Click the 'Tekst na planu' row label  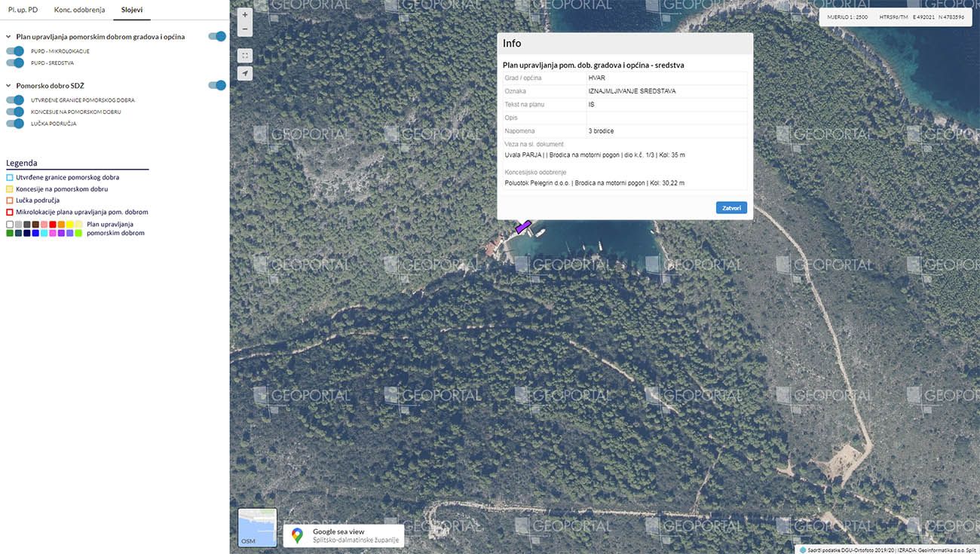pyautogui.click(x=524, y=105)
